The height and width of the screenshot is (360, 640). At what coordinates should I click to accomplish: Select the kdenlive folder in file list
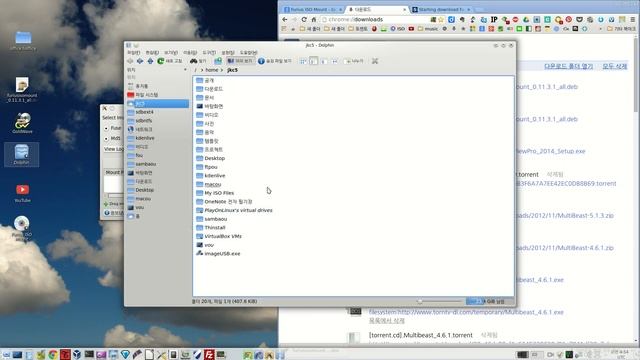[x=210, y=176]
